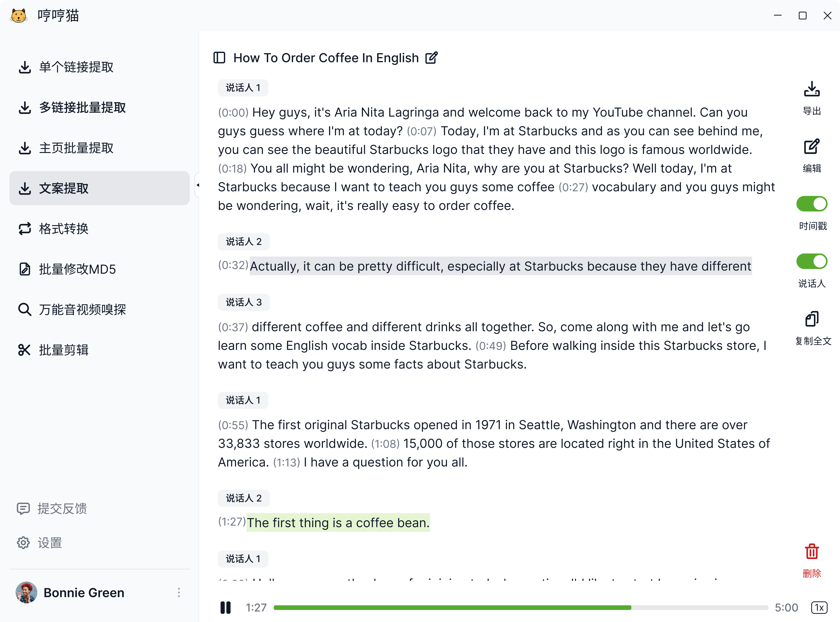Change the 1x playback speed
Screen dimensions: 840x622
click(819, 607)
